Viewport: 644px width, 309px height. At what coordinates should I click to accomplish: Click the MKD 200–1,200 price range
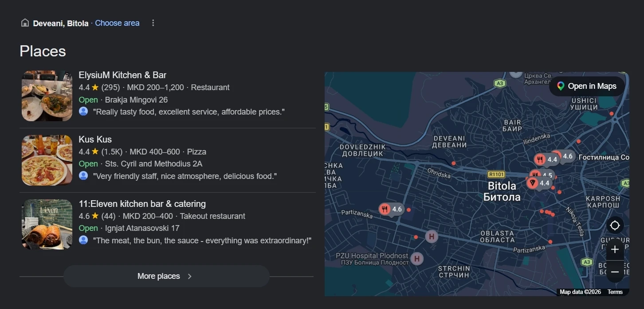[156, 87]
